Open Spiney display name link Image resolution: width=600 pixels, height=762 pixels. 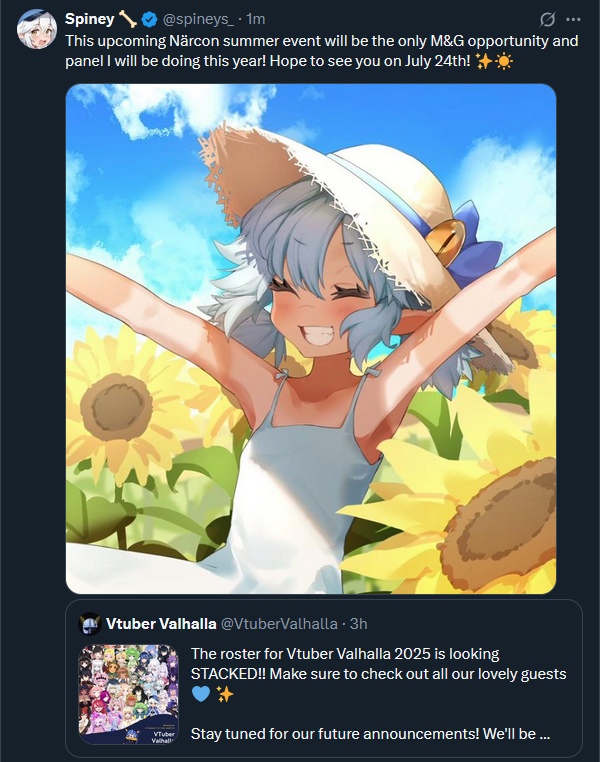tap(89, 19)
